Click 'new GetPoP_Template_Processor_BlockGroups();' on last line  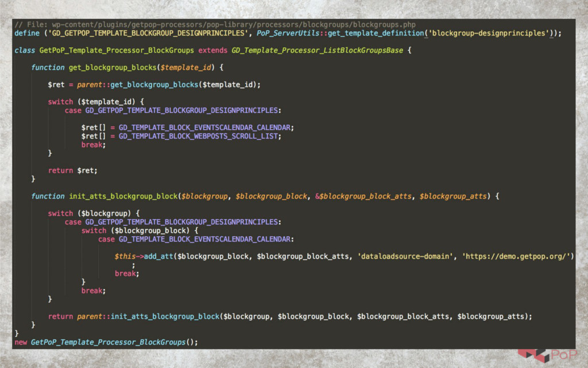coord(106,343)
